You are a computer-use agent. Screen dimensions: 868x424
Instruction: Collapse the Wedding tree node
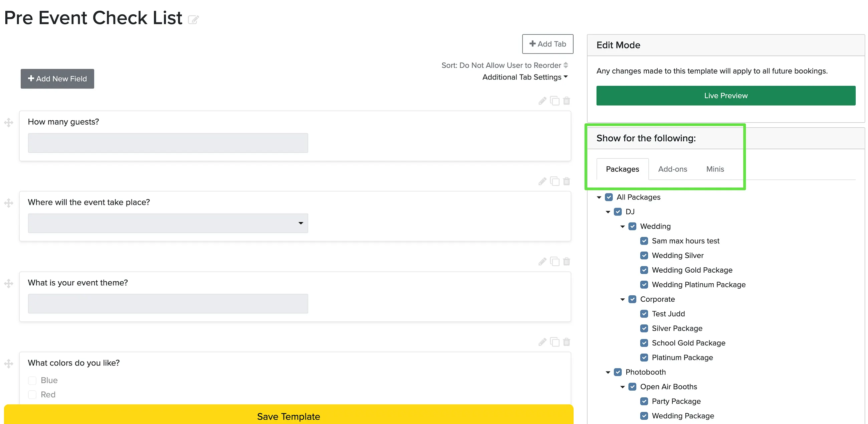pyautogui.click(x=623, y=226)
